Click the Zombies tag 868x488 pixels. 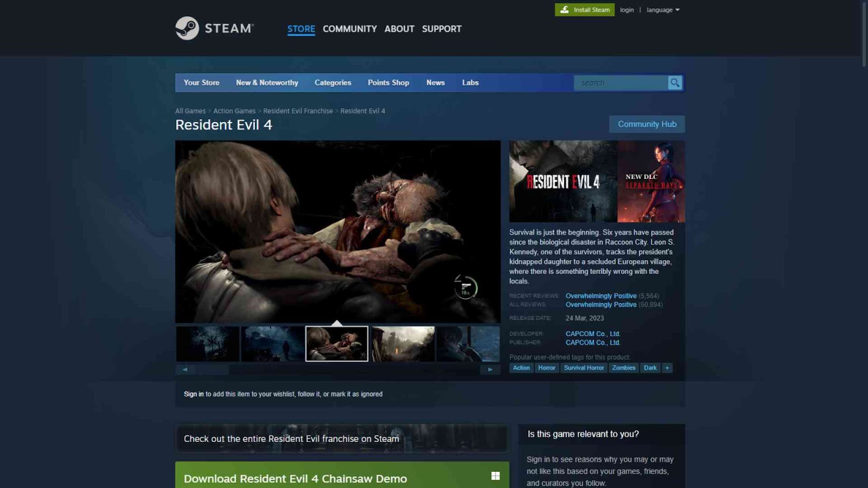(x=624, y=368)
